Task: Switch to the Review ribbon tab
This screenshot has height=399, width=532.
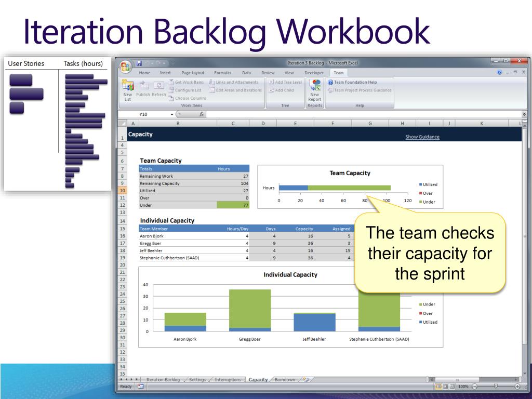Action: coord(268,73)
